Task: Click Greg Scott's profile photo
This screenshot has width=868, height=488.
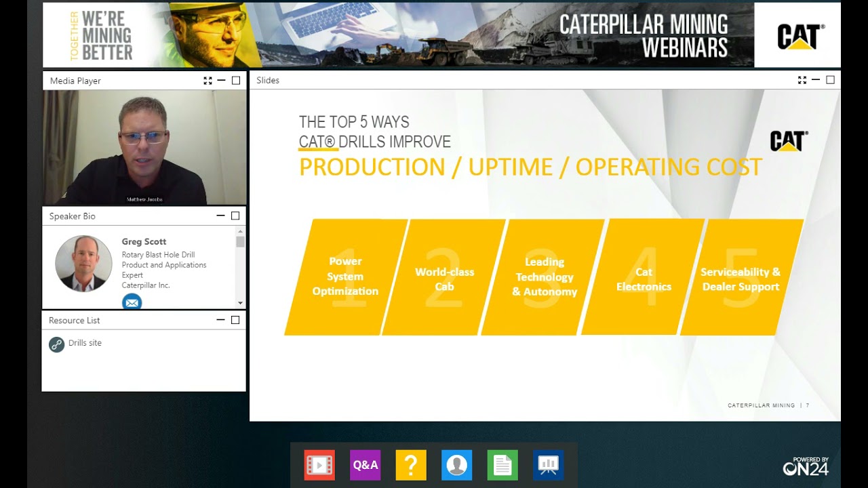Action: (83, 264)
